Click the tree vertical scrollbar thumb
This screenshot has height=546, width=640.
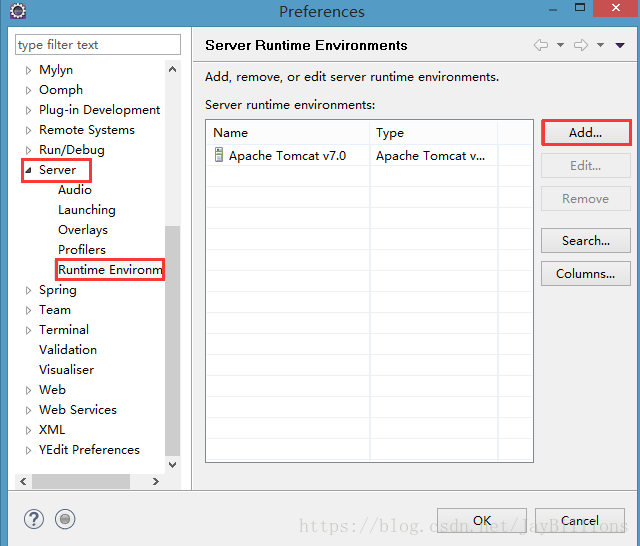173,341
